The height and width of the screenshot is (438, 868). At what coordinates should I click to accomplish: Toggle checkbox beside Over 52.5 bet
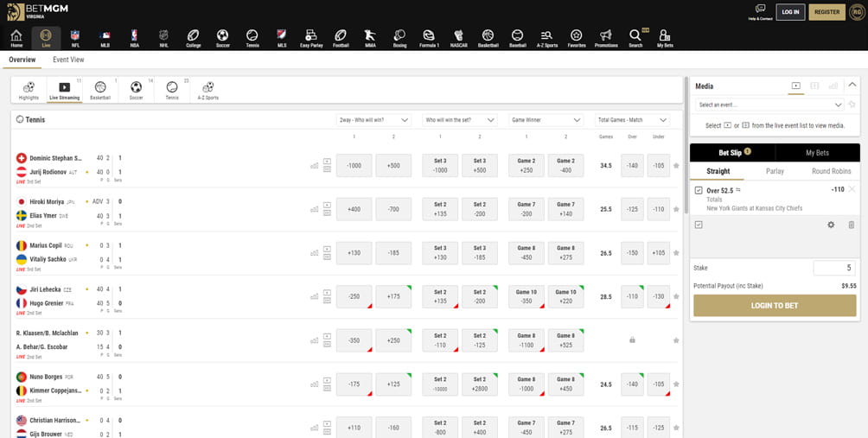tap(699, 190)
